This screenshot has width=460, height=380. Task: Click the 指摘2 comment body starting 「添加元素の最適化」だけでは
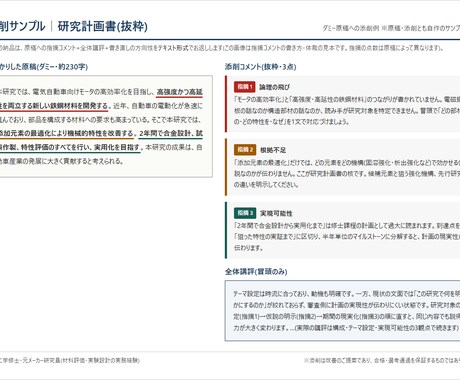pos(347,174)
